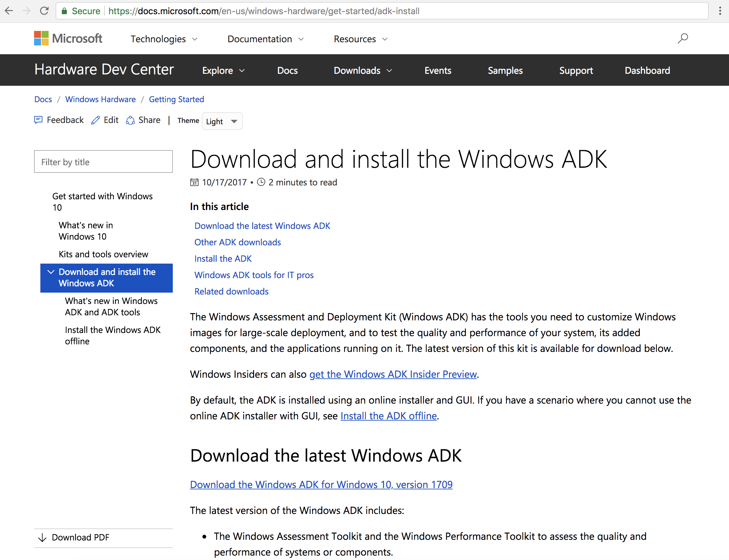Select Kits and tools overview in sidebar
The width and height of the screenshot is (729, 560).
pos(103,254)
